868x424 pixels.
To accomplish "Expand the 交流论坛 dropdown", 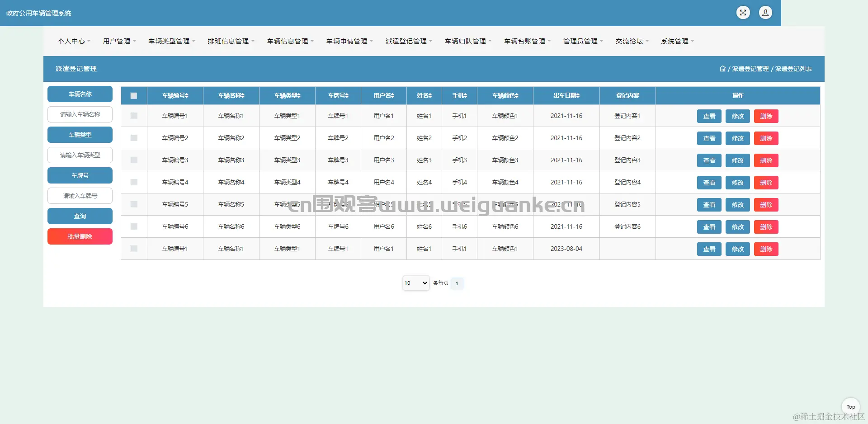I will (x=632, y=41).
